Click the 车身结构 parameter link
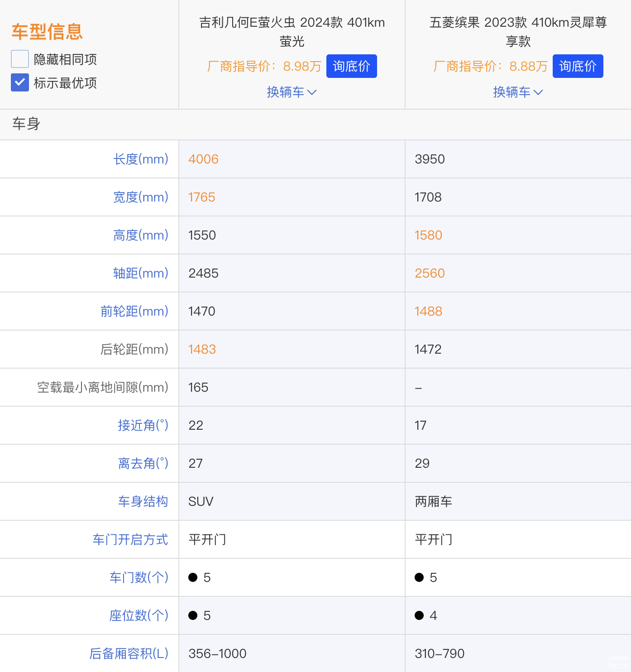631x672 pixels. (x=143, y=501)
